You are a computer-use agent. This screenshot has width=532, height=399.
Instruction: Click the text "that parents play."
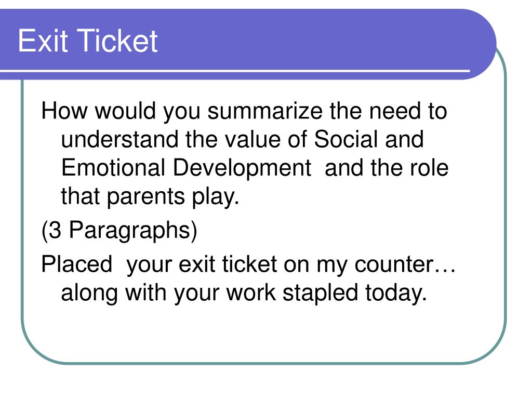pyautogui.click(x=150, y=196)
